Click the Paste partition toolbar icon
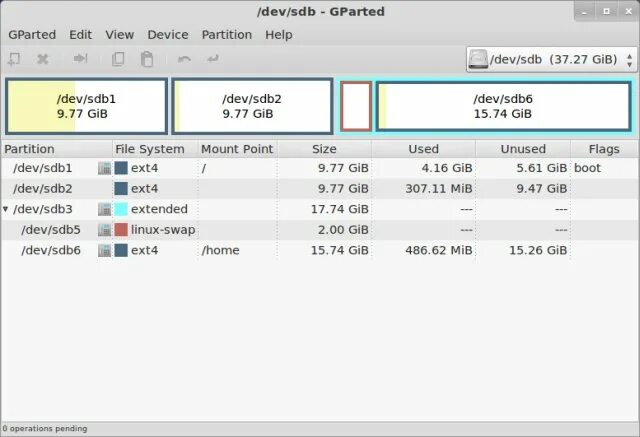The height and width of the screenshot is (437, 640). tap(147, 59)
